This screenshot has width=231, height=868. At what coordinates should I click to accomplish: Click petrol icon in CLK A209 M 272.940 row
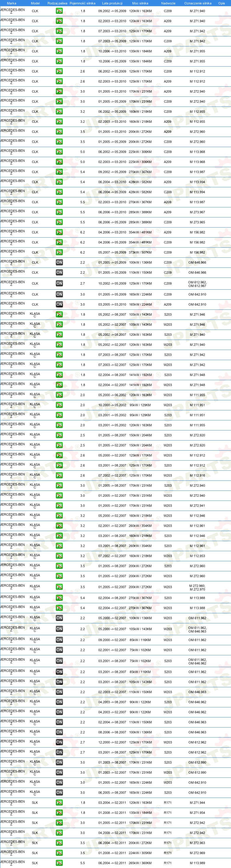[59, 91]
